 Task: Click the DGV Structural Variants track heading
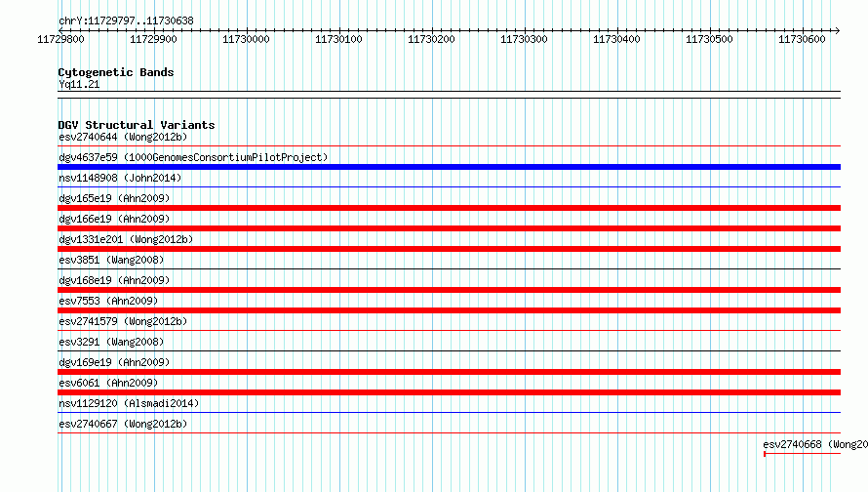[137, 125]
